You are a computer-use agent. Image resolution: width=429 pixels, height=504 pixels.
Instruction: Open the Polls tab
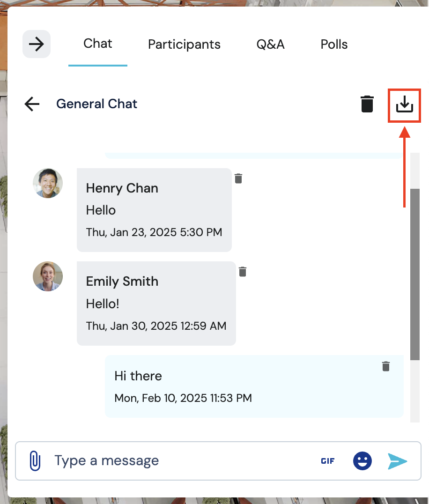[x=334, y=44]
